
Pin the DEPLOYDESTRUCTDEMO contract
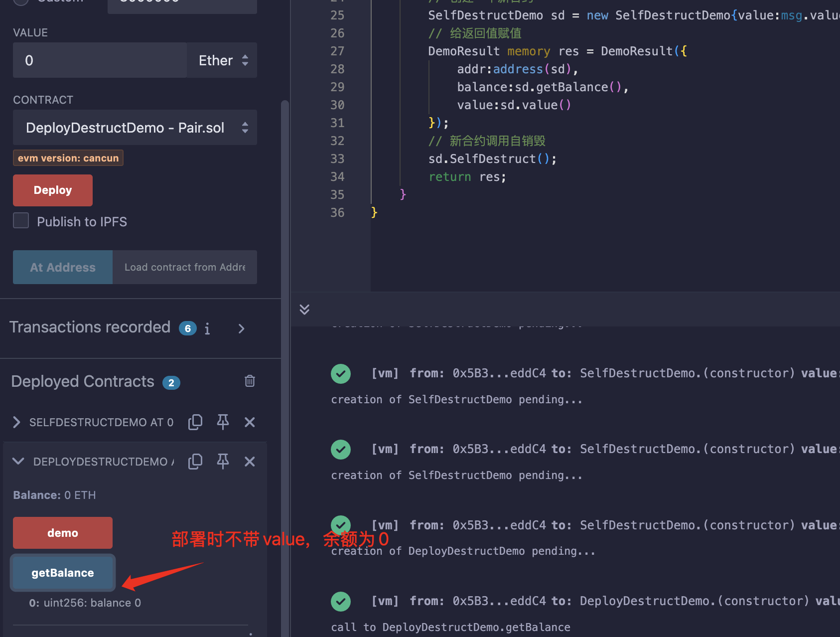point(223,462)
